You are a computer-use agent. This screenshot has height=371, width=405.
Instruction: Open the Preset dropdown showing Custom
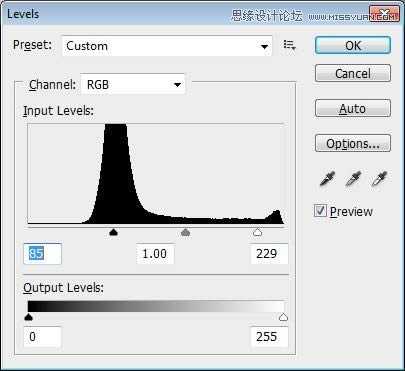click(167, 46)
